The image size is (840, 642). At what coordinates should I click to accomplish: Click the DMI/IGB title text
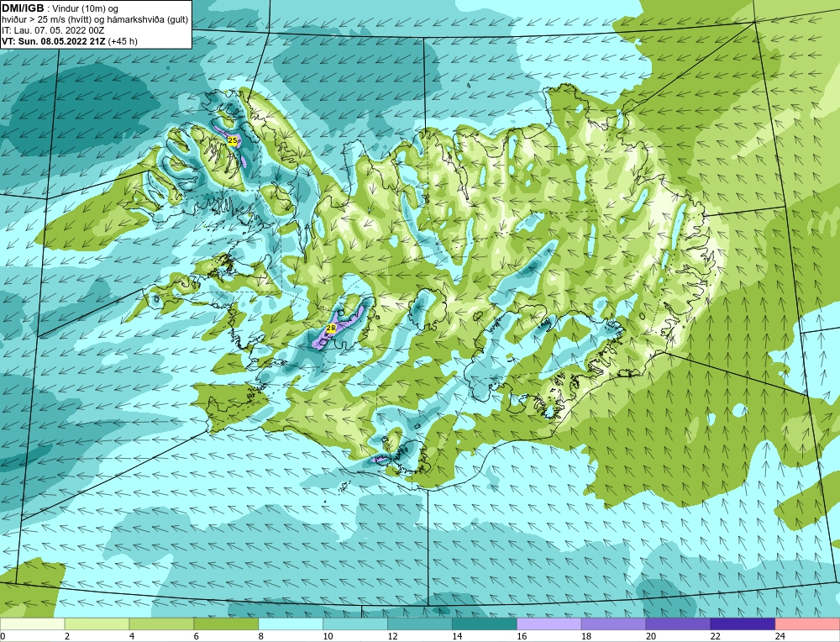click(x=23, y=8)
